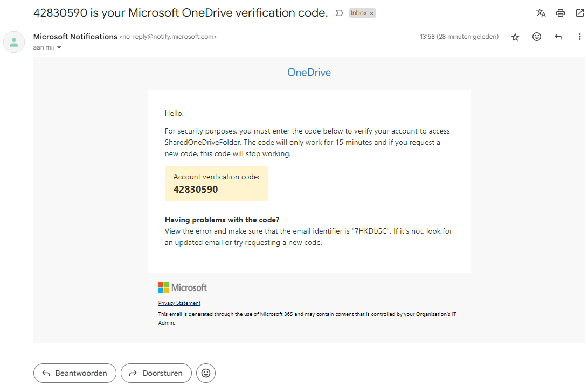Expand recipient details next to 'aan mij'
Viewport: 588px width, 386px height.
tap(59, 48)
